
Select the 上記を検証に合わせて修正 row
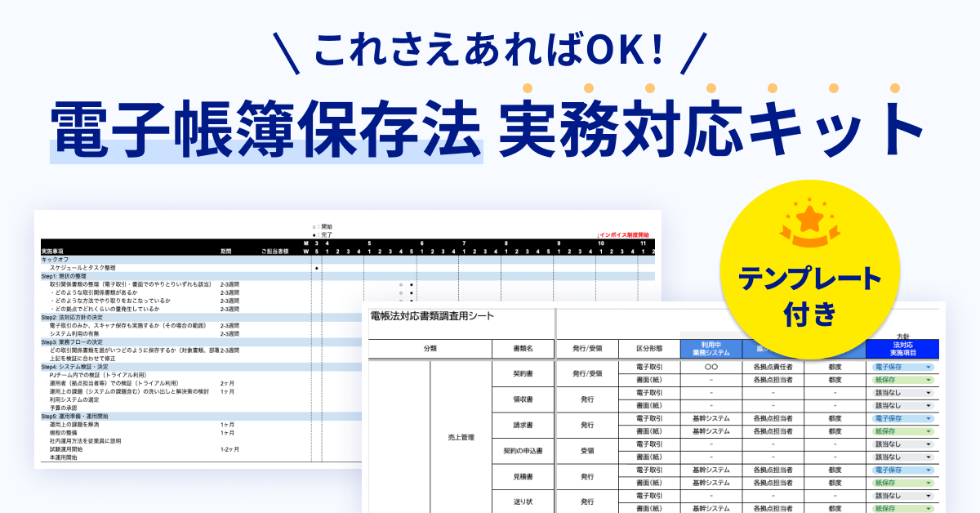click(x=202, y=359)
